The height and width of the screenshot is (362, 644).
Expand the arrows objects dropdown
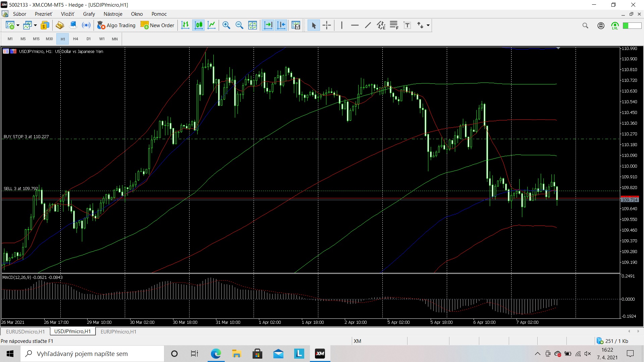click(428, 25)
